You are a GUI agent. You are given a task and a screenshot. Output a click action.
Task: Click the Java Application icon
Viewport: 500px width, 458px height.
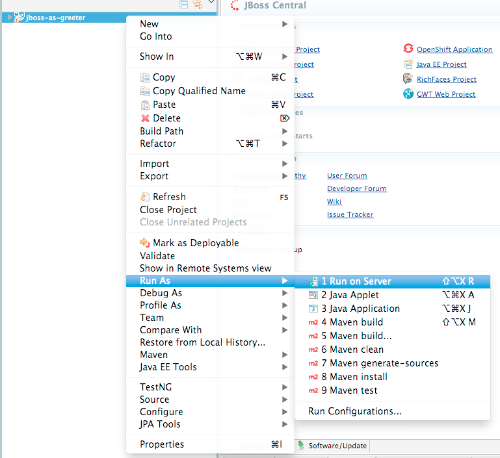313,309
